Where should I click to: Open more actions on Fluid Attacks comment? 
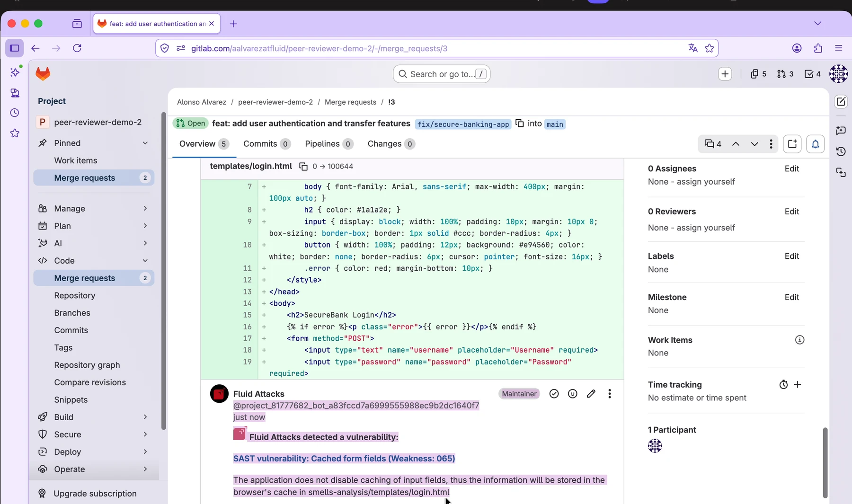610,394
